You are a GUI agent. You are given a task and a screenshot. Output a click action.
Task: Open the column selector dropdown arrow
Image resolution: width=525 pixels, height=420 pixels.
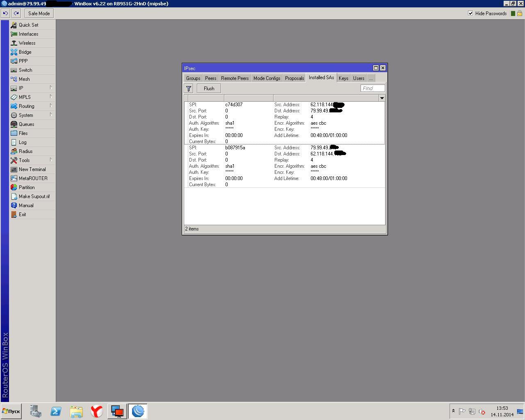382,98
